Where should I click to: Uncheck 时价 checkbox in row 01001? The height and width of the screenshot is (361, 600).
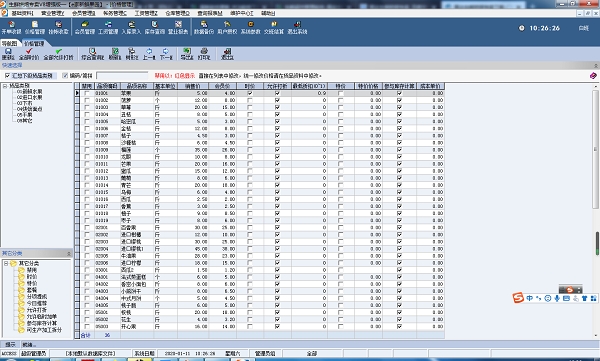point(250,93)
